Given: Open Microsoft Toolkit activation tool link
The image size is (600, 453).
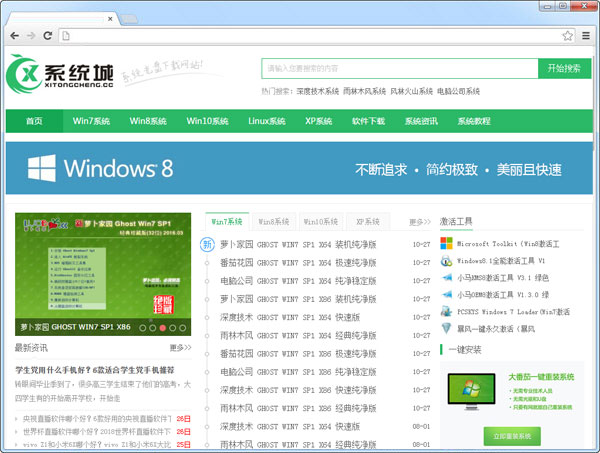Looking at the screenshot, I should point(508,244).
